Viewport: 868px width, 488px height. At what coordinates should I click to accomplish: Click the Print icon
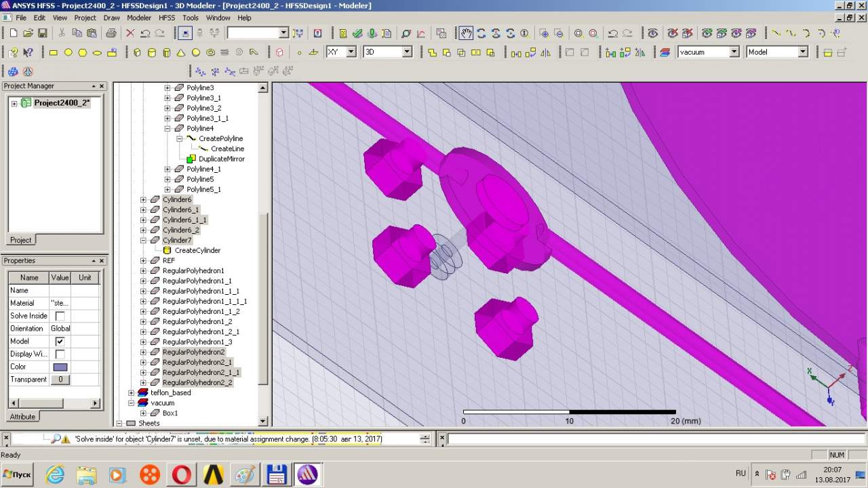pos(111,33)
